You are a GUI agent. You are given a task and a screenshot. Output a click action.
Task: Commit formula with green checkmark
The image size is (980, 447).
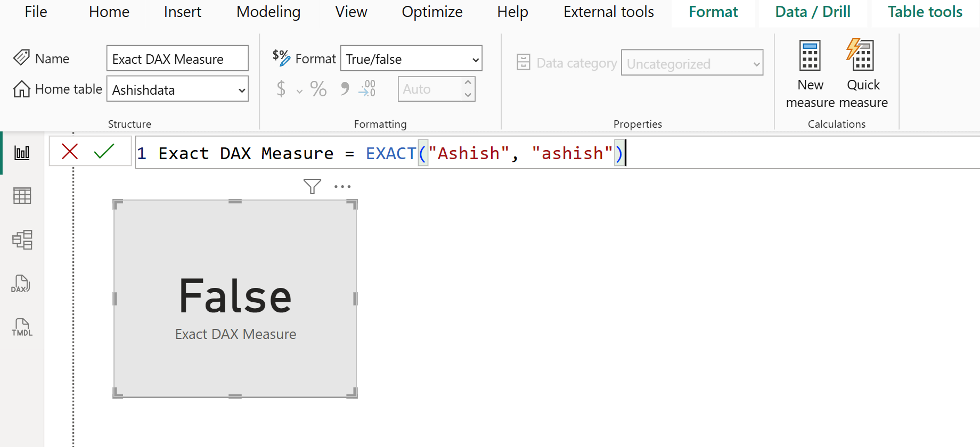104,152
